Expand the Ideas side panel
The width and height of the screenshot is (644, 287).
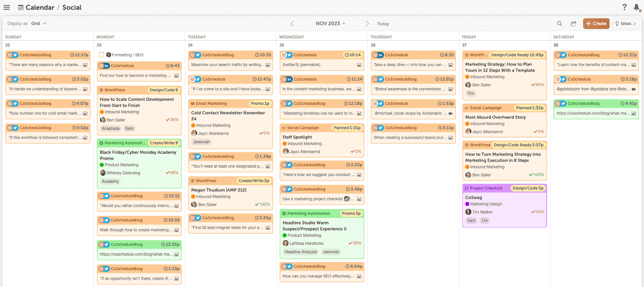(x=626, y=24)
